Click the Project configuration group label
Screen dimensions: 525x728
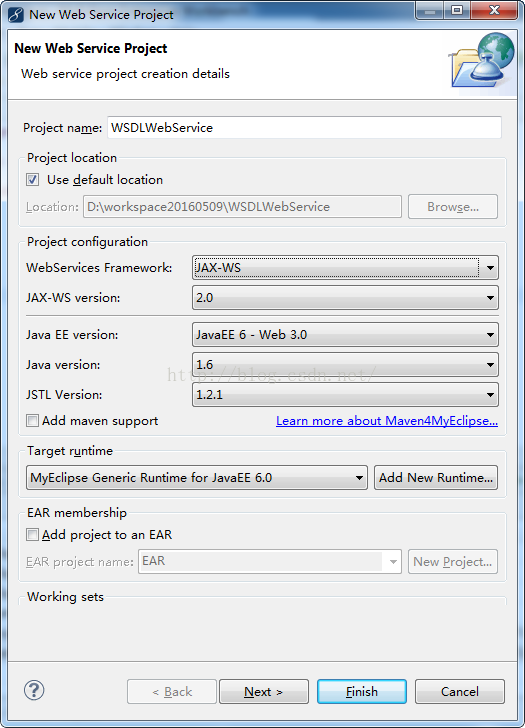tap(87, 242)
